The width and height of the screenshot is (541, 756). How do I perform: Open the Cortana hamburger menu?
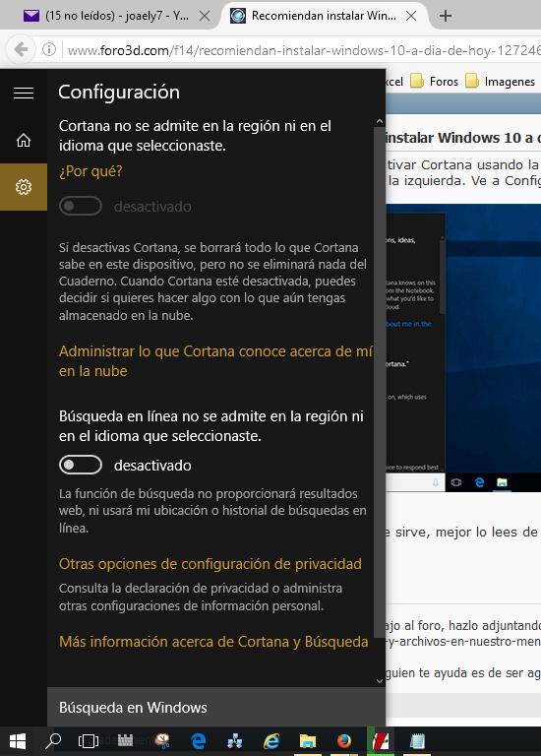click(x=24, y=93)
